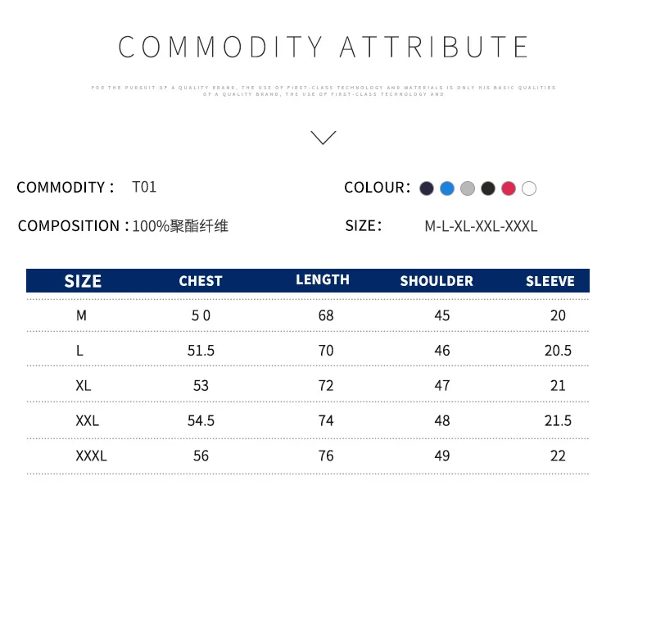
Task: Select the XXXL size row label
Action: (91, 456)
